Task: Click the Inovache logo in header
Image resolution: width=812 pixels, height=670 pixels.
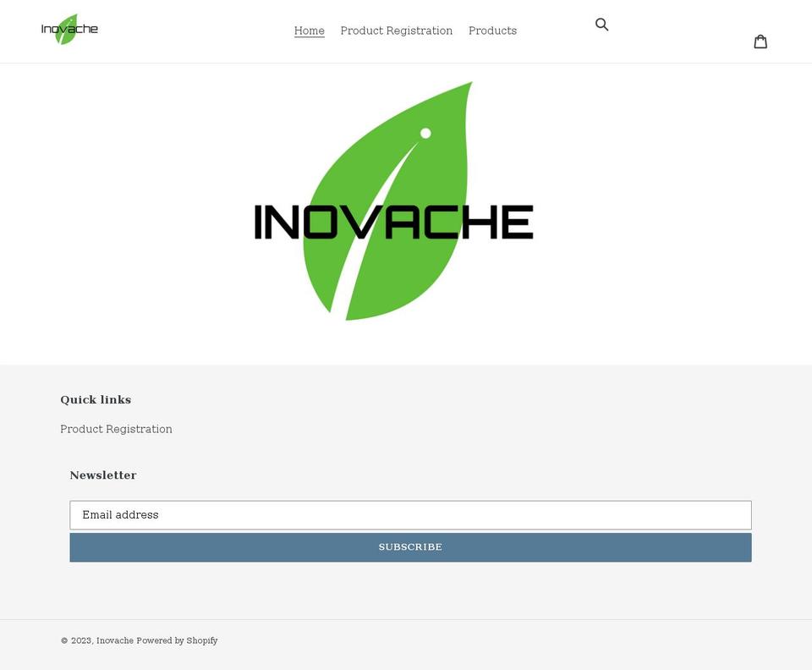Action: [x=69, y=29]
